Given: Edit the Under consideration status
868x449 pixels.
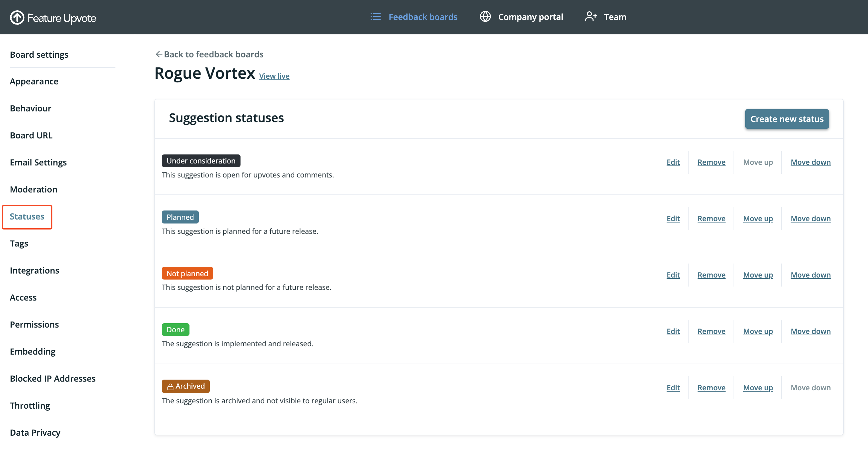Looking at the screenshot, I should (x=673, y=162).
